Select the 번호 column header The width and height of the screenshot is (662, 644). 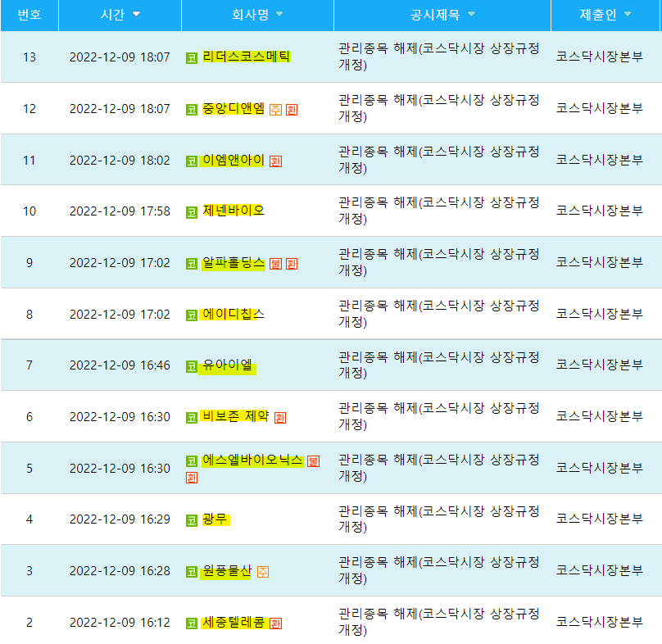coord(29,15)
